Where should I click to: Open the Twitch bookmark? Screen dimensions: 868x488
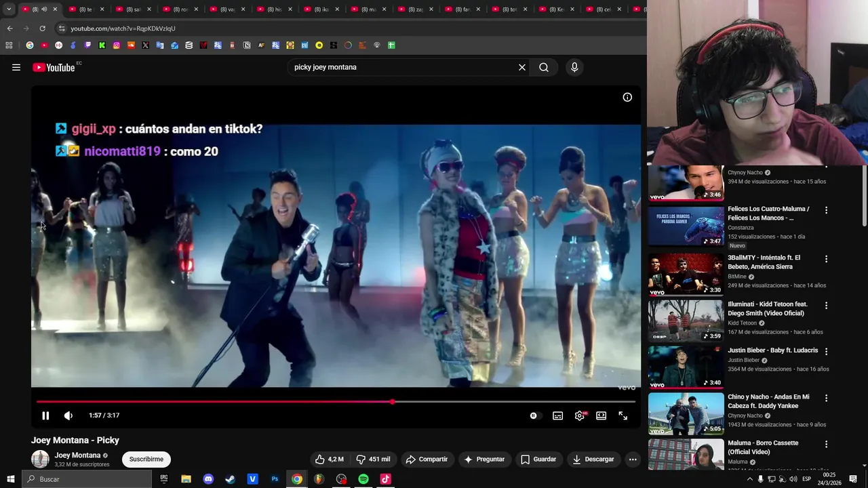(87, 45)
